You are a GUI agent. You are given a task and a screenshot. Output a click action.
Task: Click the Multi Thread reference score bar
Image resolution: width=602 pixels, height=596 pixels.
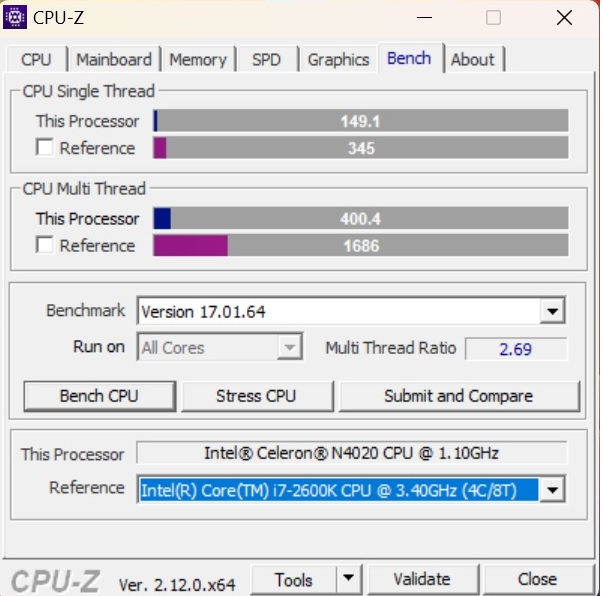(361, 245)
